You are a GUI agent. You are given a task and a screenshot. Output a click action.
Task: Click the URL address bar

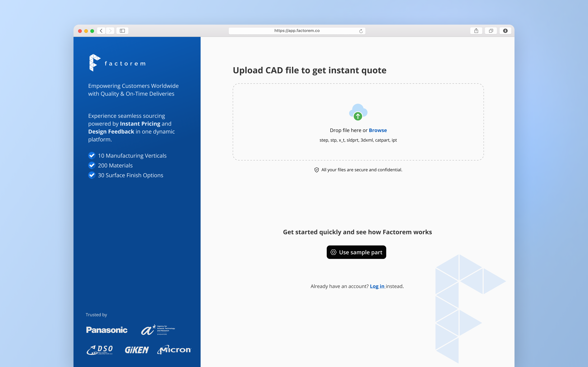297,31
